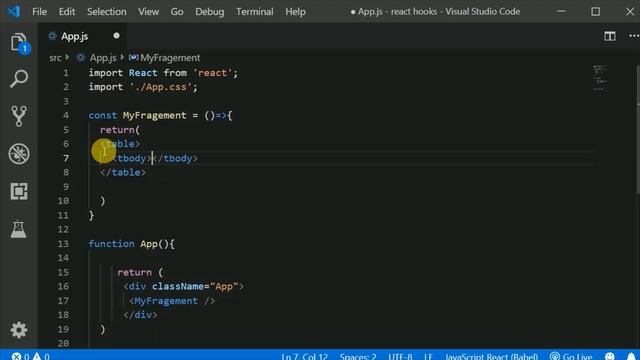Click the unsaved dot on App.js tab
The height and width of the screenshot is (360, 640).
[x=116, y=36]
